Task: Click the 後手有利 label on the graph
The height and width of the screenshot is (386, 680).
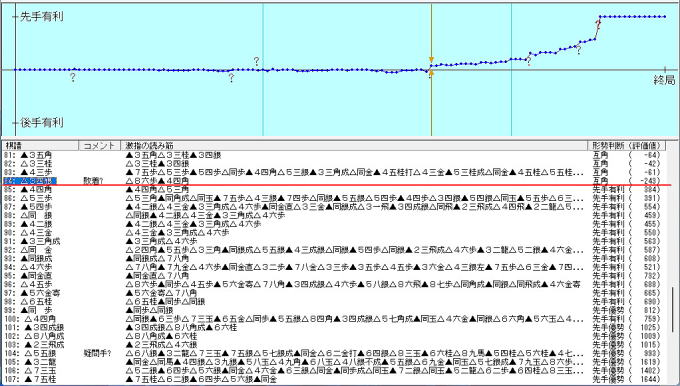Action: click(42, 122)
